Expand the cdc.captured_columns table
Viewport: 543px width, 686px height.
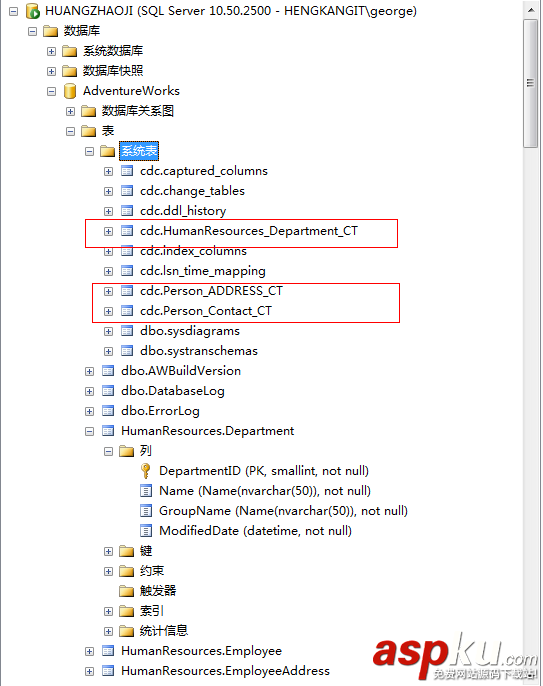click(109, 172)
